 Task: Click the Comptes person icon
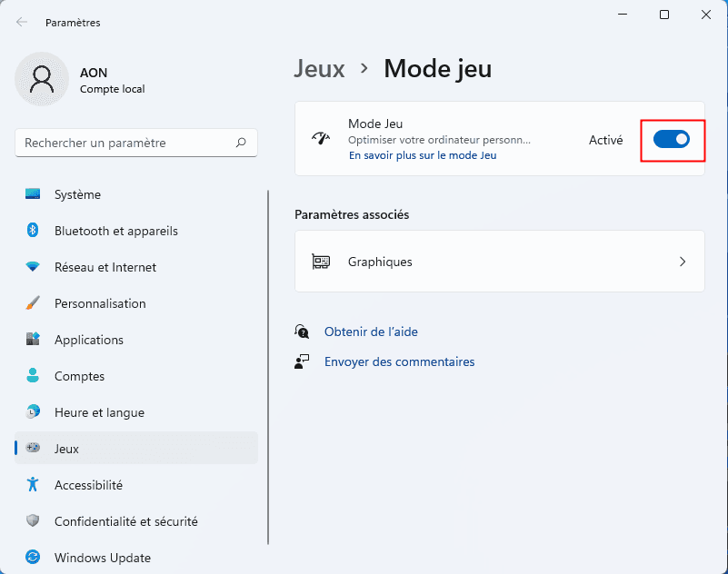tap(34, 376)
